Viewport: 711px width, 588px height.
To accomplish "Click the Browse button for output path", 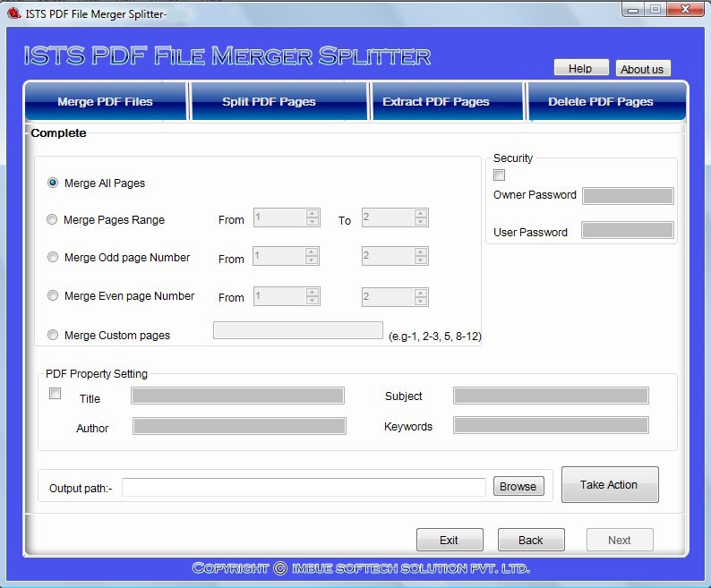I will coord(518,486).
